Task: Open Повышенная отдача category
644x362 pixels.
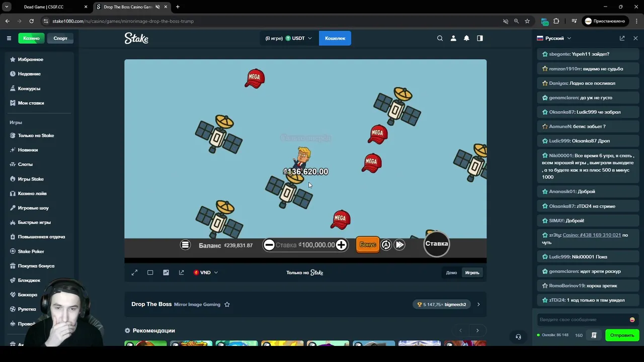Action: pyautogui.click(x=39, y=237)
